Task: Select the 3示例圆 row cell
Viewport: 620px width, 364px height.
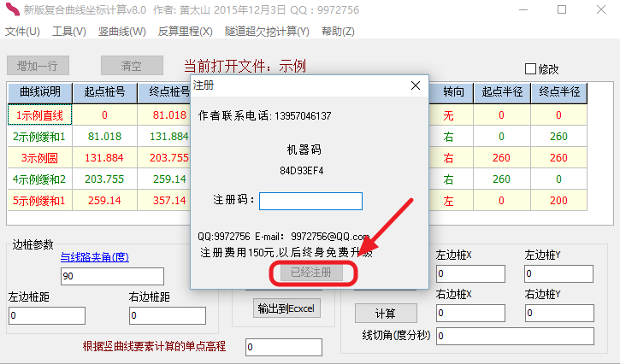Action: 40,158
